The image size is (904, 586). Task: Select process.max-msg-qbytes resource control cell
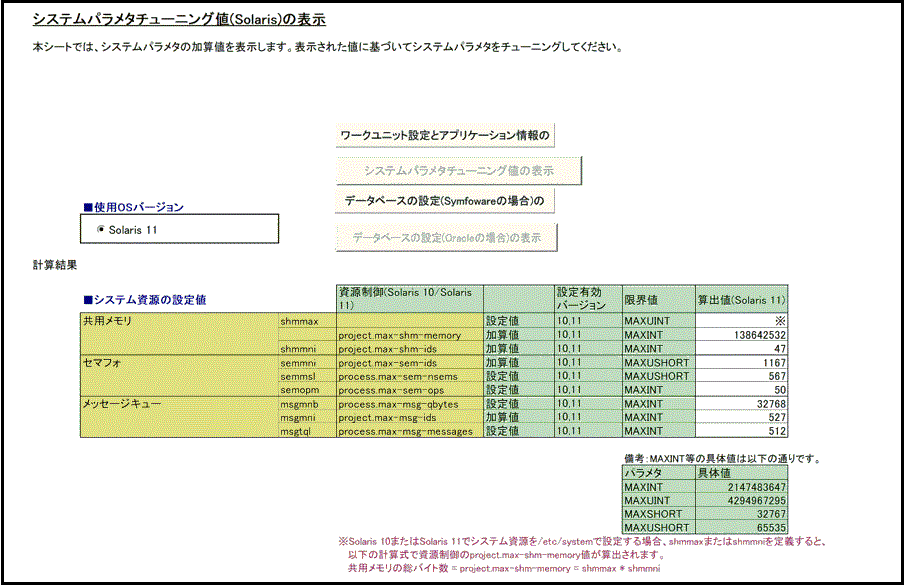tap(409, 404)
